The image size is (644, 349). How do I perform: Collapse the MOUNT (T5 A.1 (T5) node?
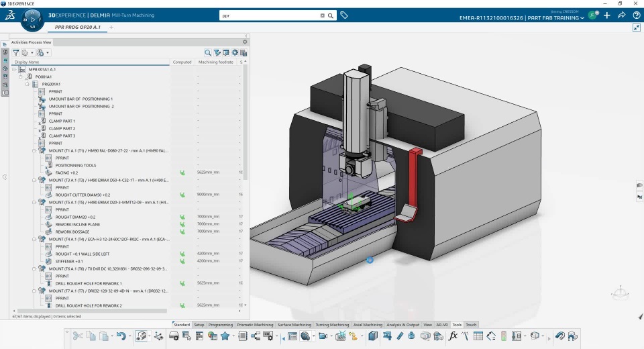[34, 202]
